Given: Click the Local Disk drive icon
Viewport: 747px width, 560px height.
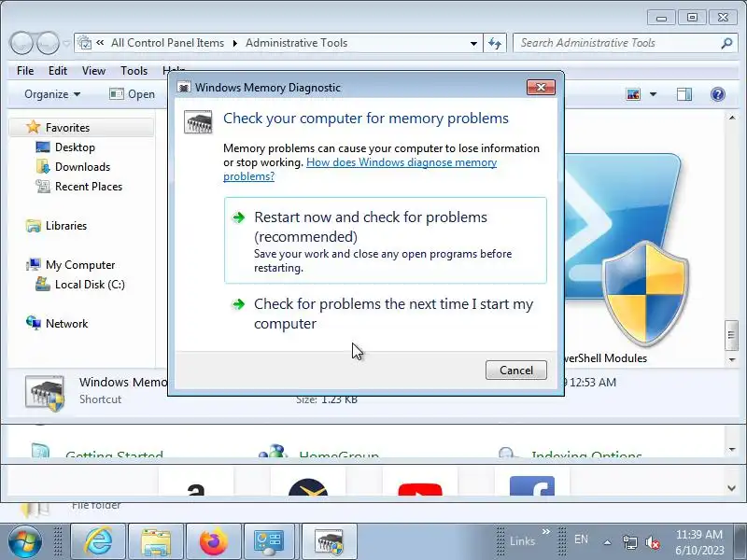Looking at the screenshot, I should tap(43, 285).
